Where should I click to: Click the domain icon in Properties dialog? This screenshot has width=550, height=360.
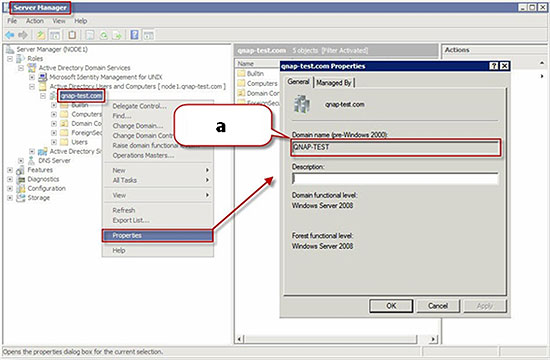click(x=302, y=104)
